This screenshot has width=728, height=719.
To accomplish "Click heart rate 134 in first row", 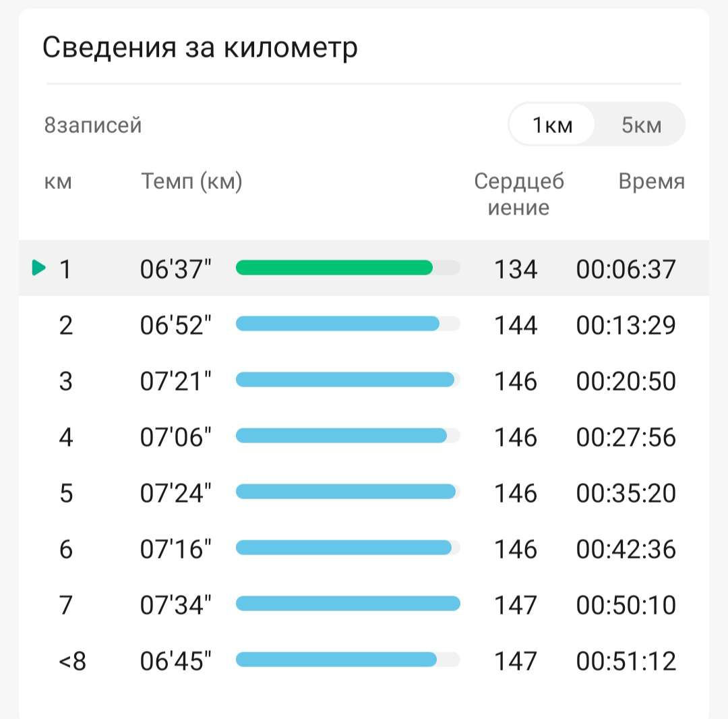I will pyautogui.click(x=516, y=269).
